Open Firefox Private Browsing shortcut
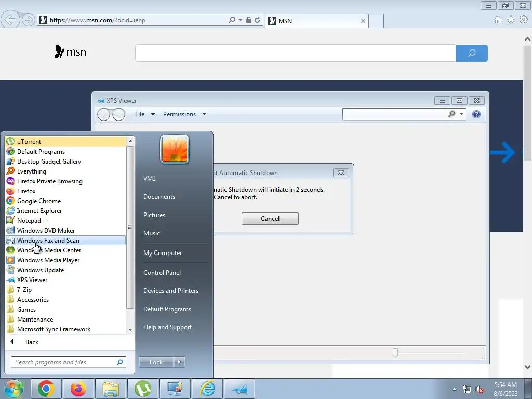Viewport: 532px width, 399px height. (65, 181)
